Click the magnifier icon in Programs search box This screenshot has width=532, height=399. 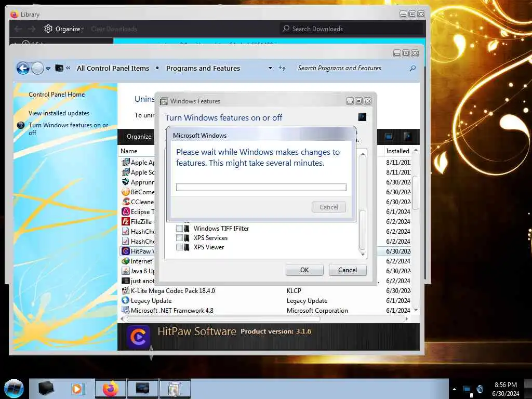413,68
